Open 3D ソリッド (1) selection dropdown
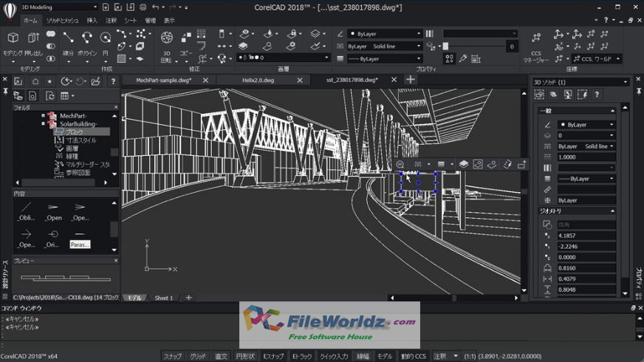 [x=580, y=82]
